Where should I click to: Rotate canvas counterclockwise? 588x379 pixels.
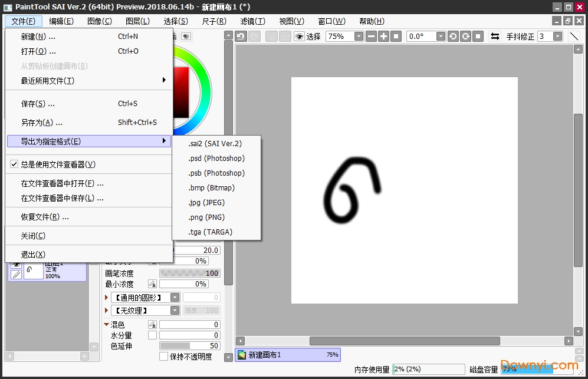coord(453,37)
